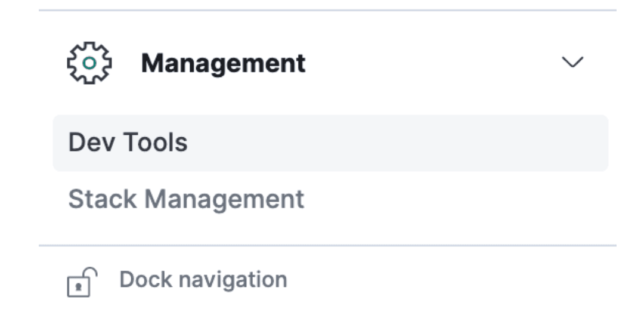
Task: Click the downward arrow right of Management
Action: click(x=573, y=63)
